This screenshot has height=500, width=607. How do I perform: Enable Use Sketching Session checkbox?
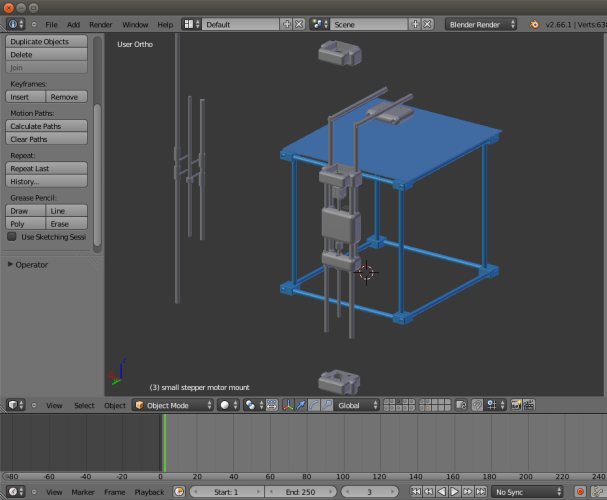click(12, 236)
